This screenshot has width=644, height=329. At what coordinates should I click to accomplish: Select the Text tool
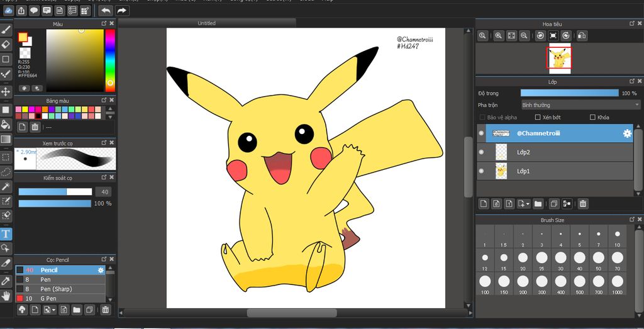(6, 234)
